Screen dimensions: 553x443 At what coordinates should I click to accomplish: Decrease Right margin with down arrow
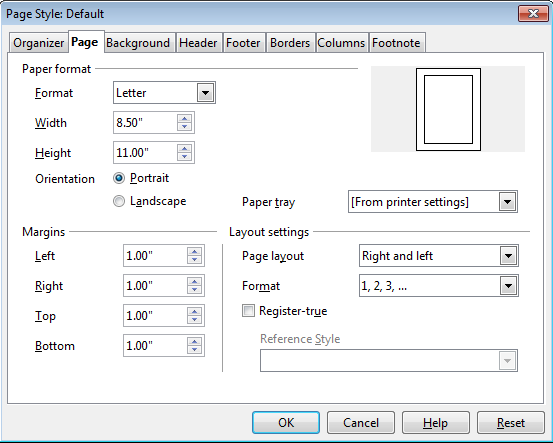pos(194,290)
